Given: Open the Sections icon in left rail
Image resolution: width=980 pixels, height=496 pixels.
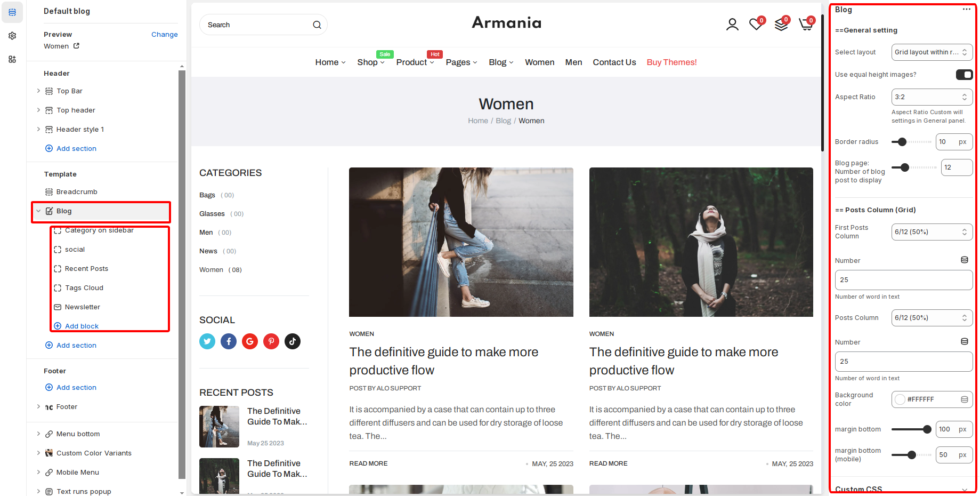Looking at the screenshot, I should (x=12, y=12).
